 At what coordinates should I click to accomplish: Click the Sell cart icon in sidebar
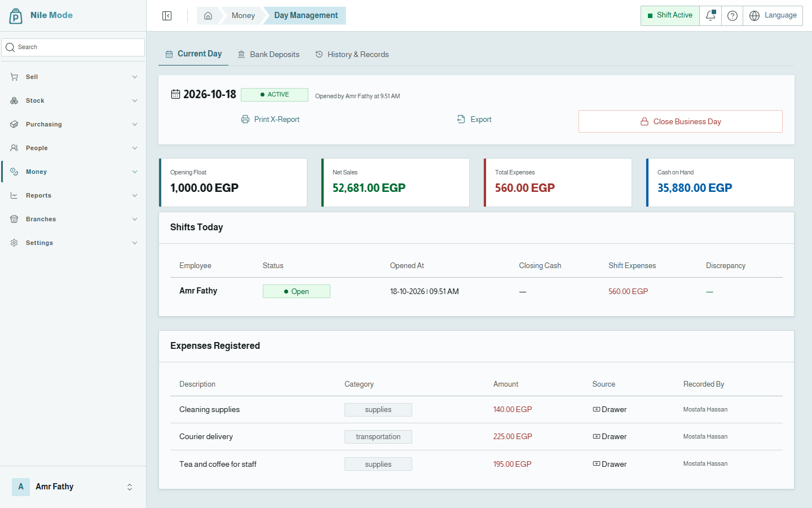point(14,77)
